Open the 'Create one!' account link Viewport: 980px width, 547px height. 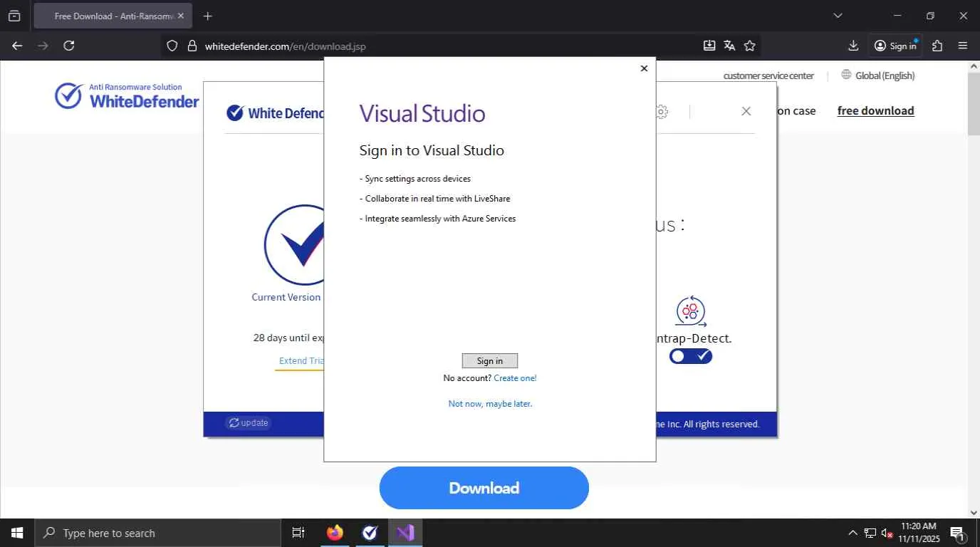(x=515, y=378)
